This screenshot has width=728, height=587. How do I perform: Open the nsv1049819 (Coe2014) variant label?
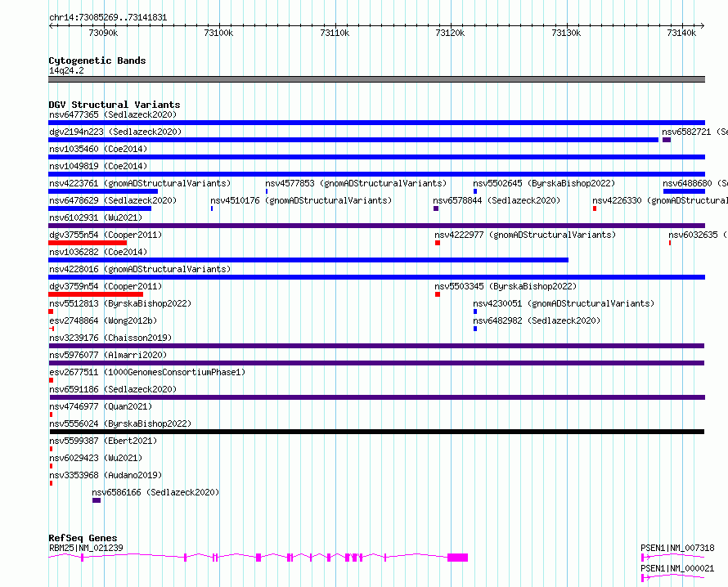pos(98,166)
